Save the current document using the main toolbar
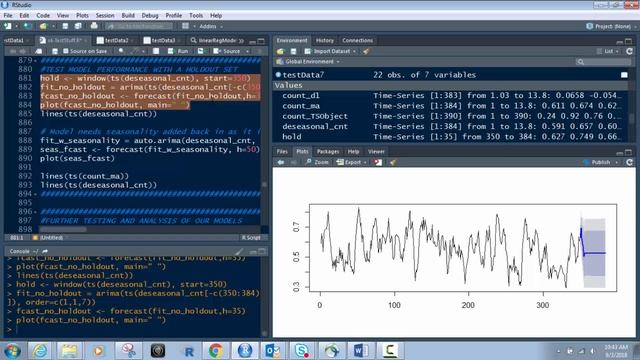 coord(65,26)
